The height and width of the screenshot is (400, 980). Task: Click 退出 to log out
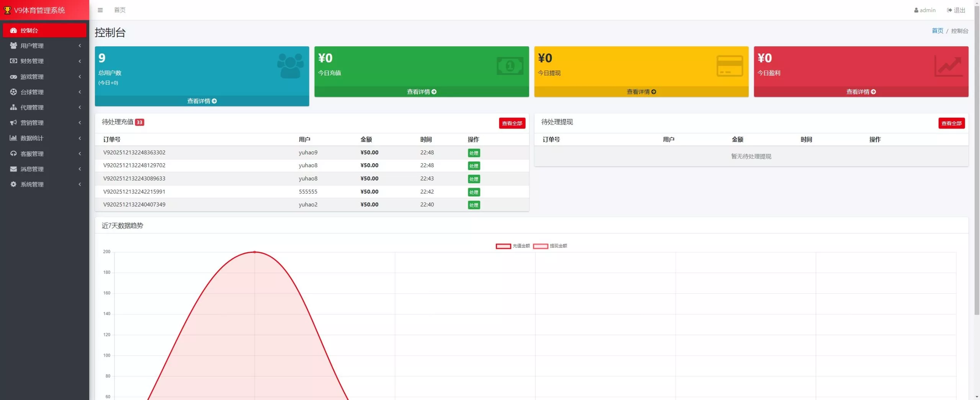[956, 10]
